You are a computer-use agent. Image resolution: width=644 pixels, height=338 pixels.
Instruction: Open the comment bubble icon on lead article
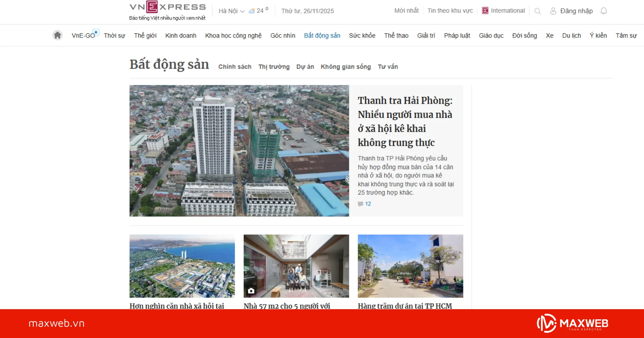(x=360, y=204)
